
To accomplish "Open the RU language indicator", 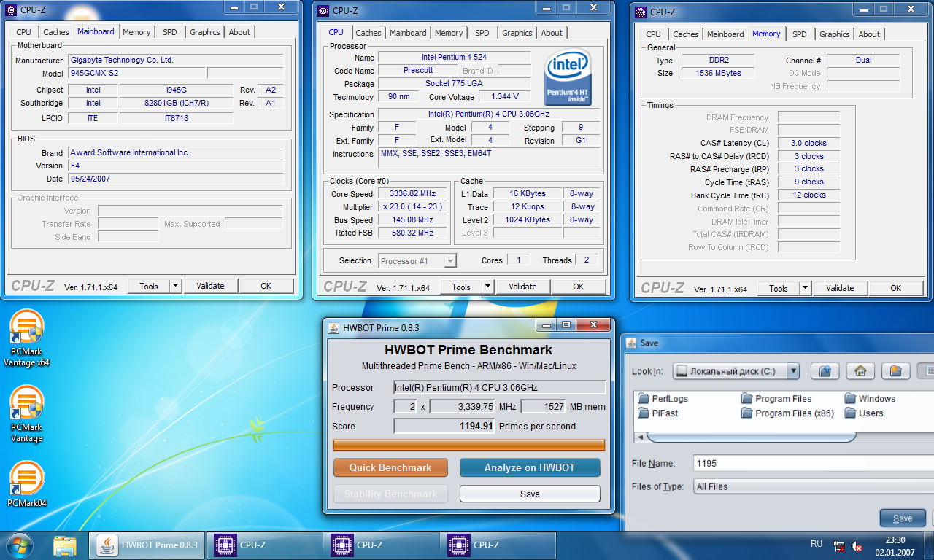I will [x=817, y=544].
